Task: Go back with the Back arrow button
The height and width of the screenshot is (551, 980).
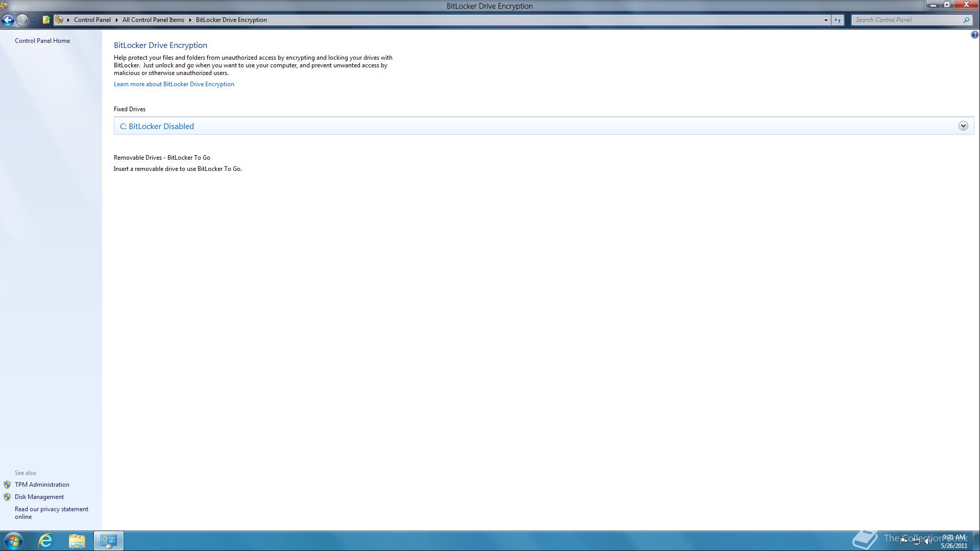Action: coord(8,20)
